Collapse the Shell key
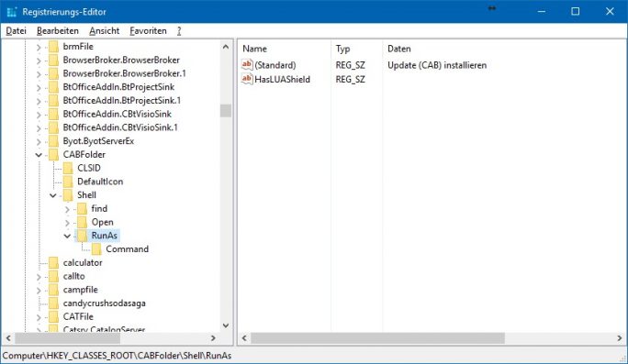 tap(53, 195)
